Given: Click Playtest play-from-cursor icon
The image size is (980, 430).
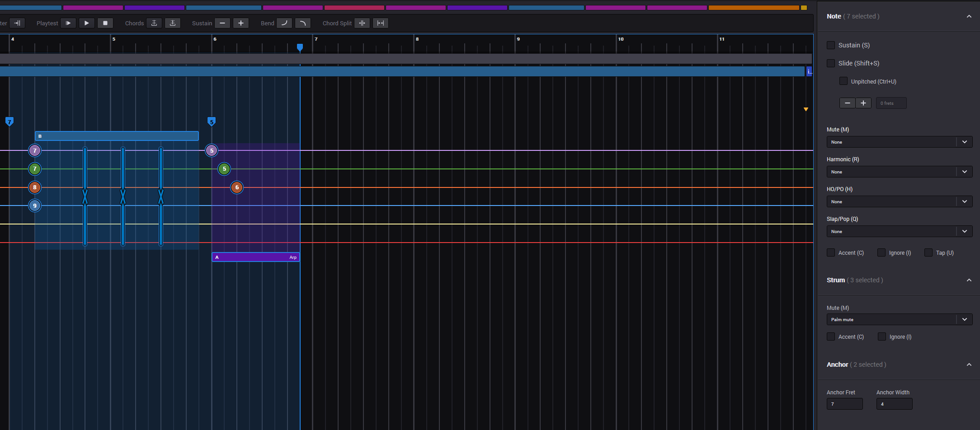Looking at the screenshot, I should pos(68,23).
